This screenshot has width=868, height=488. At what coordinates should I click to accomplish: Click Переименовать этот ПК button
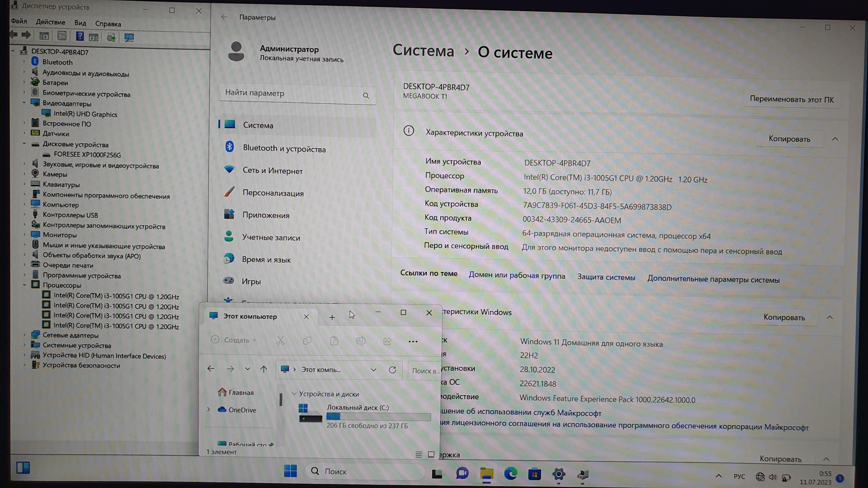(x=791, y=100)
